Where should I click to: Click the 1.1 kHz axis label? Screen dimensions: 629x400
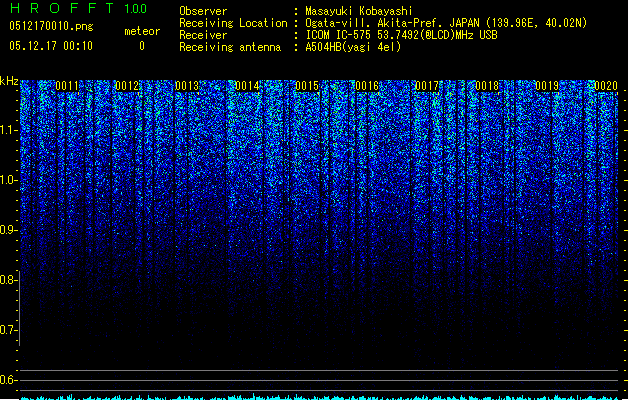pyautogui.click(x=9, y=130)
